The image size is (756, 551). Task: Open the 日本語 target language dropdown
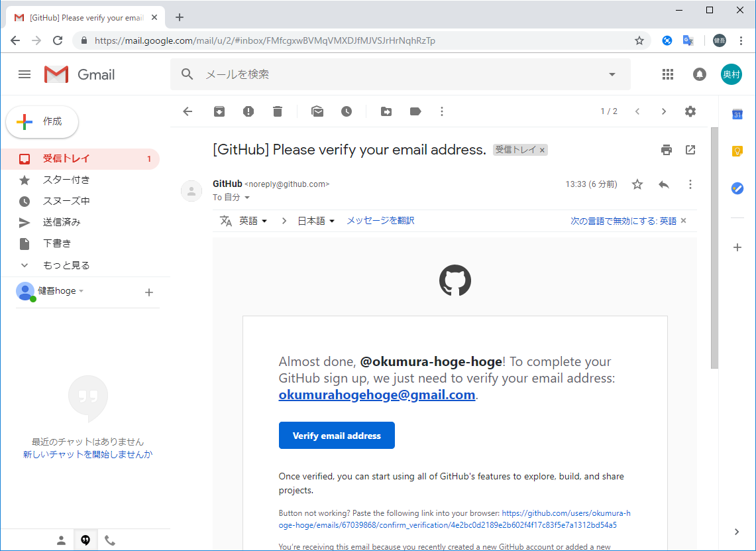pos(316,220)
